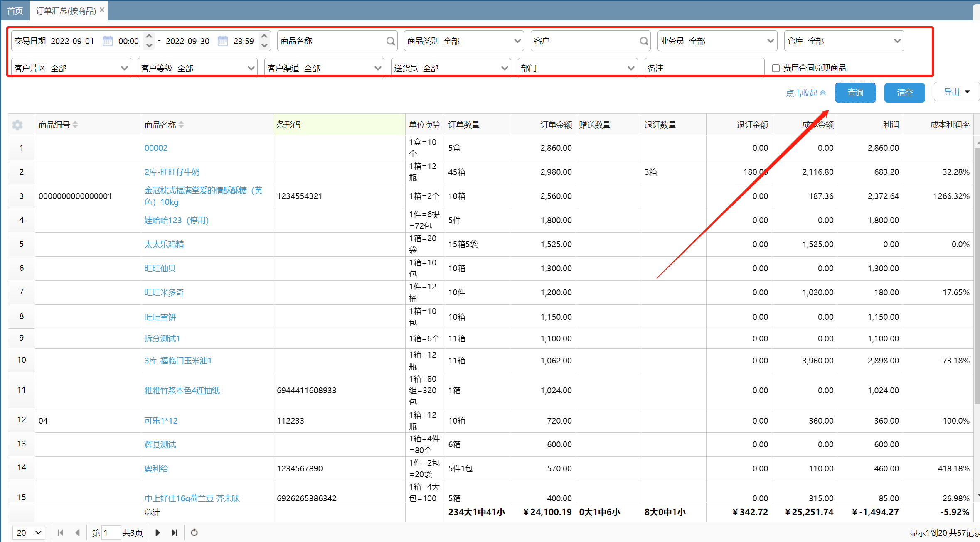This screenshot has height=542, width=980.
Task: Click the end date field 2022-09-30
Action: 188,41
